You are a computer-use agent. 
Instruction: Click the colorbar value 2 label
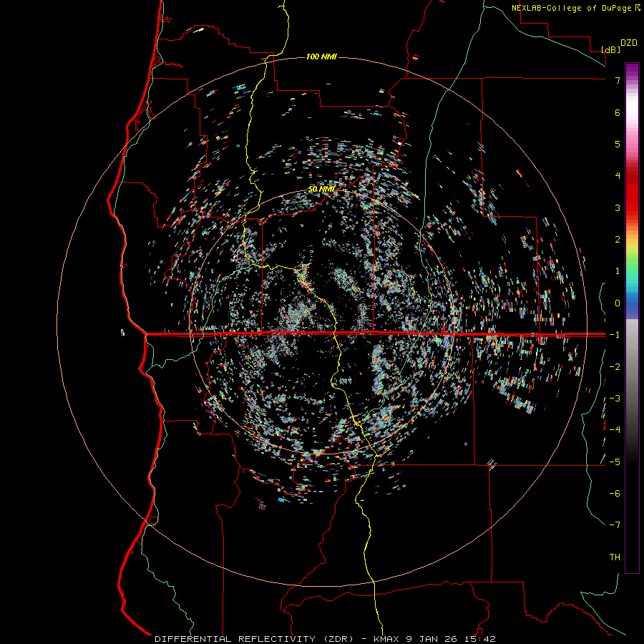point(618,240)
